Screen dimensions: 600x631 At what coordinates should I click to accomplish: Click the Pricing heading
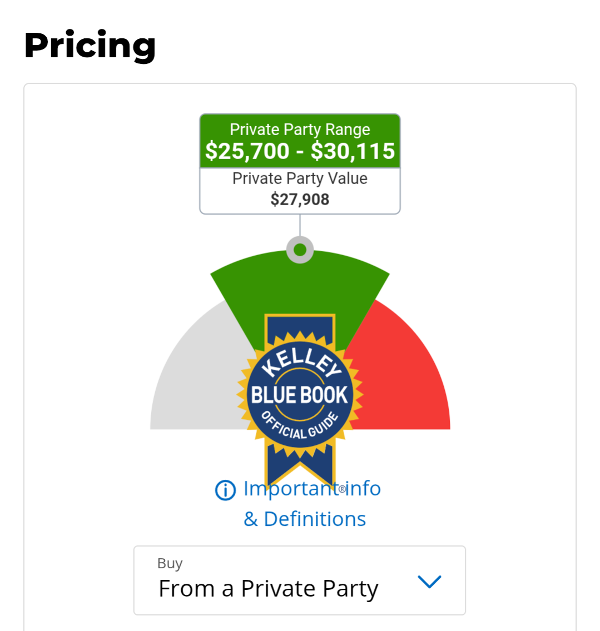pos(90,45)
